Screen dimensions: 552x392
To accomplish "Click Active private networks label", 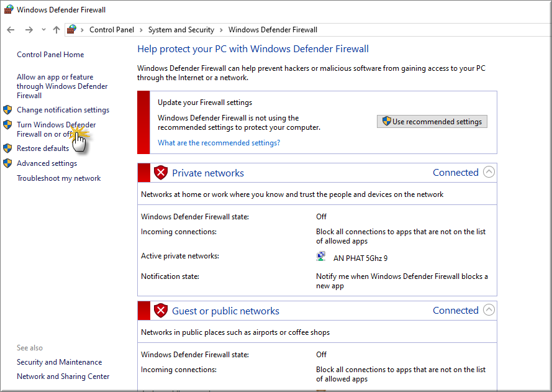I will point(180,256).
